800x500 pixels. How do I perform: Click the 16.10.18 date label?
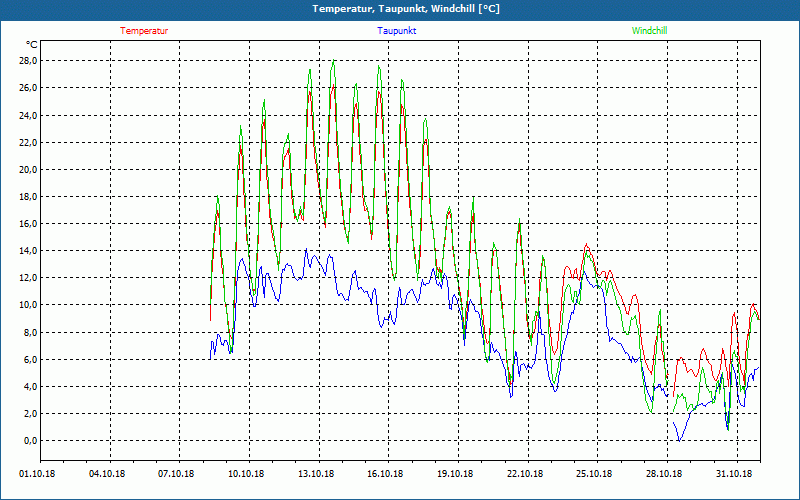[x=385, y=474]
